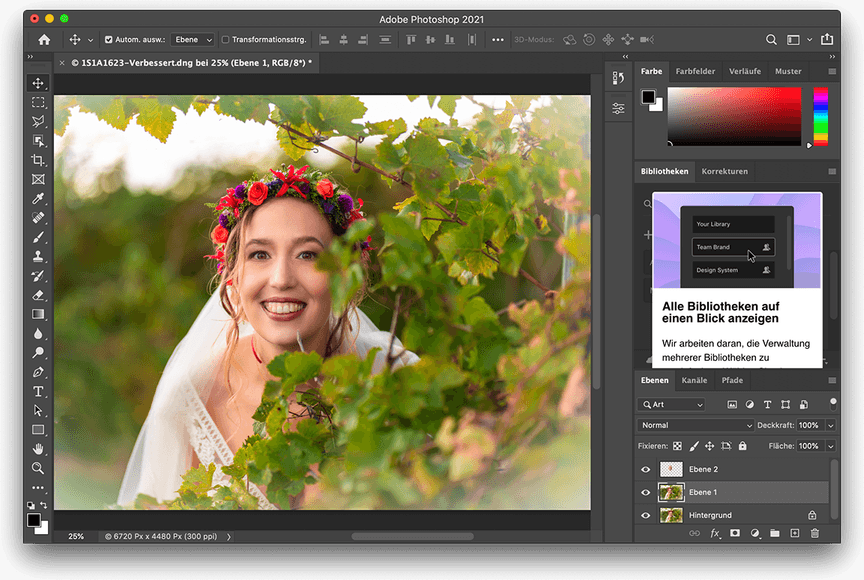Select the Frame tool
The image size is (864, 580).
(38, 180)
